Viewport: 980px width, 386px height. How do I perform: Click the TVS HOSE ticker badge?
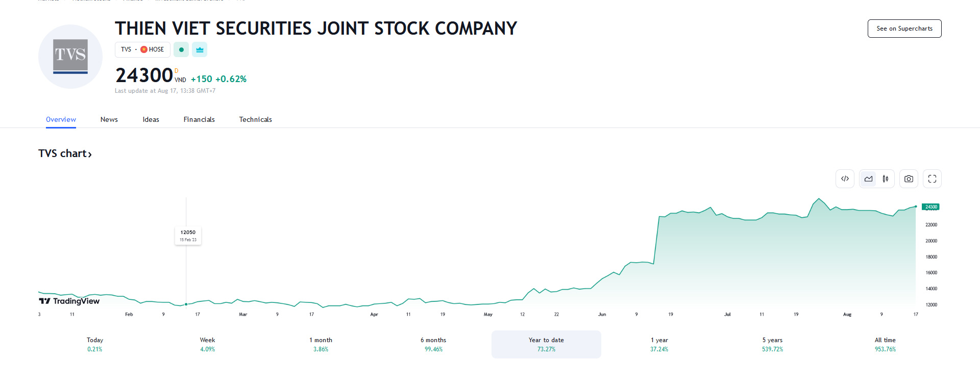click(x=142, y=49)
